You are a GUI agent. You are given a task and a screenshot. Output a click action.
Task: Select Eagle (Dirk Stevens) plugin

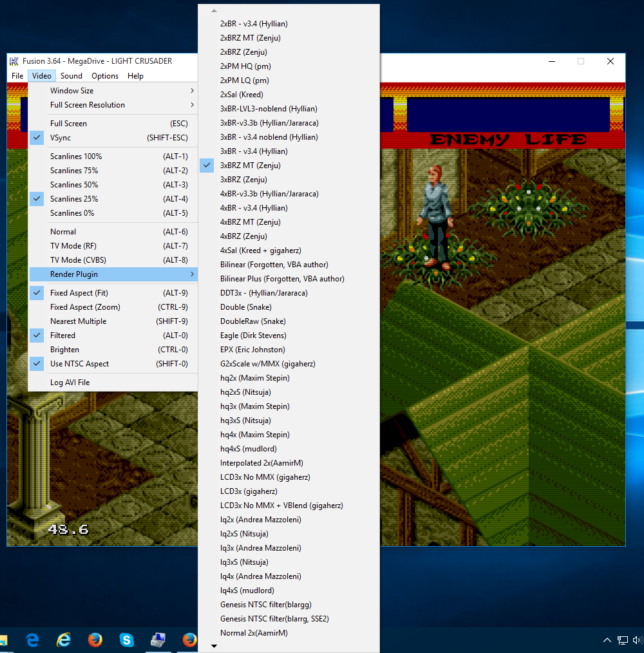(289, 336)
